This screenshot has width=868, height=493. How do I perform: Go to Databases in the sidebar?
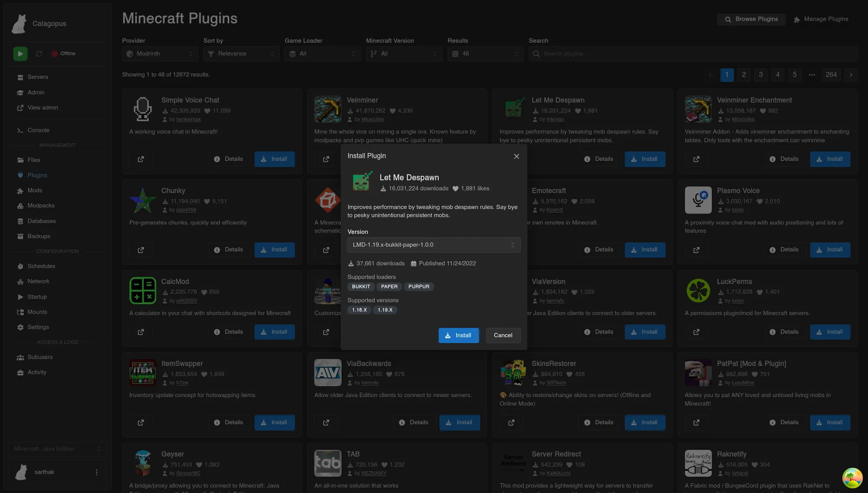[x=42, y=221]
